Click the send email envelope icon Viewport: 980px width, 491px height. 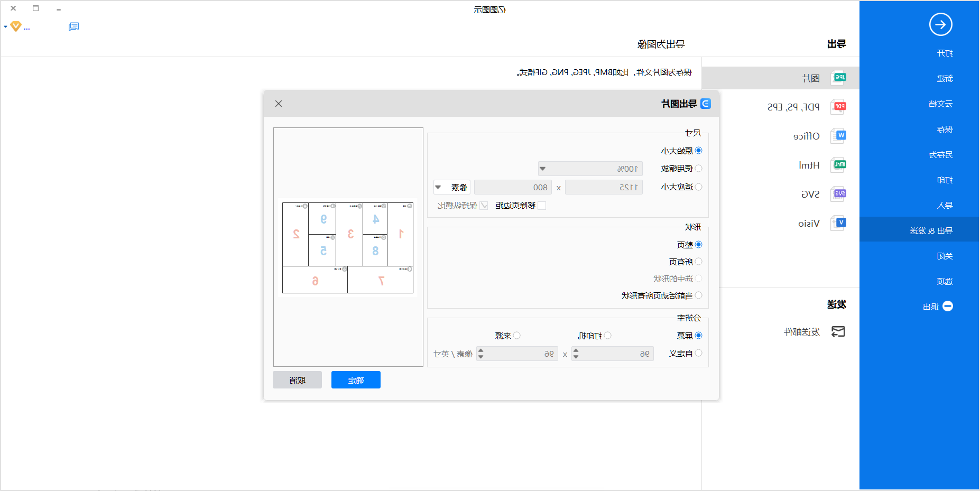[838, 331]
